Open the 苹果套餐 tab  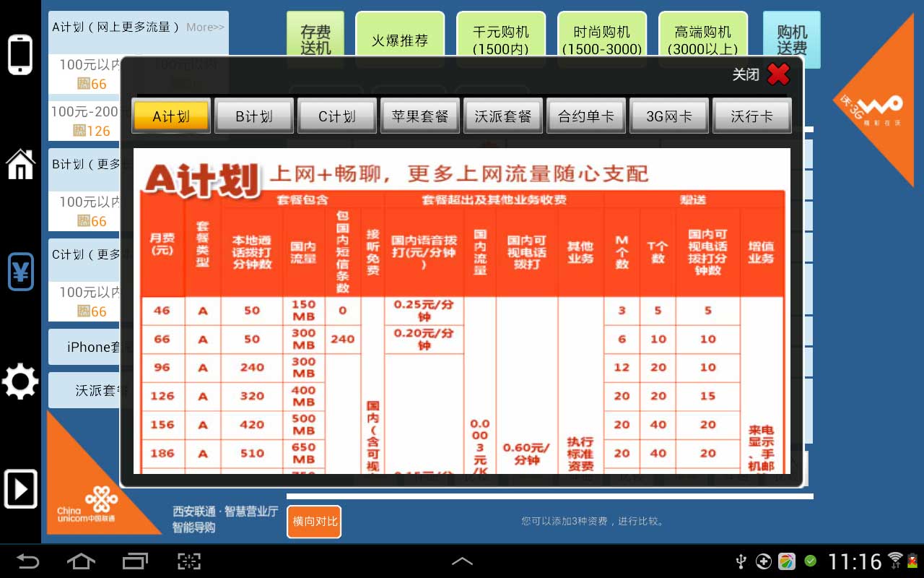coord(420,116)
